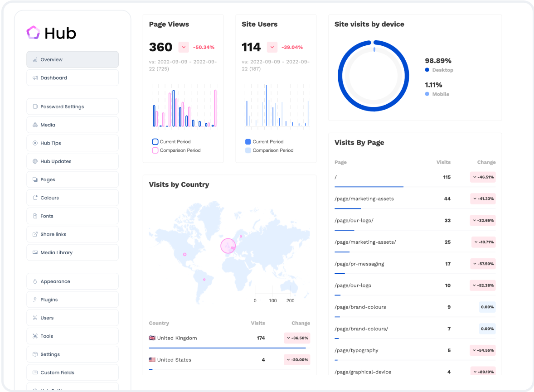The width and height of the screenshot is (534, 392).
Task: Click the United States map marker
Action: pos(184,254)
